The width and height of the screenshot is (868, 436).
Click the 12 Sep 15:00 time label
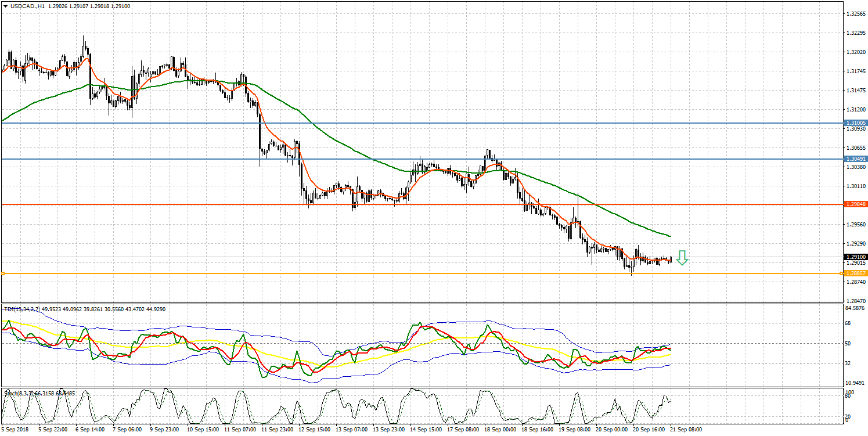click(x=315, y=430)
